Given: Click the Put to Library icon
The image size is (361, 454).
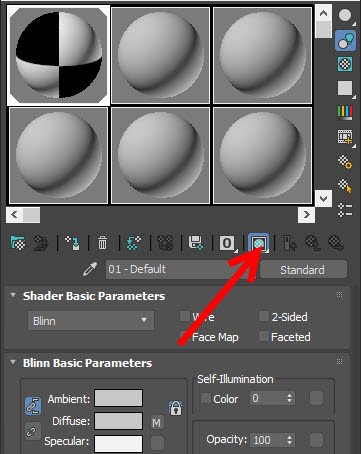Looking at the screenshot, I should 196,243.
